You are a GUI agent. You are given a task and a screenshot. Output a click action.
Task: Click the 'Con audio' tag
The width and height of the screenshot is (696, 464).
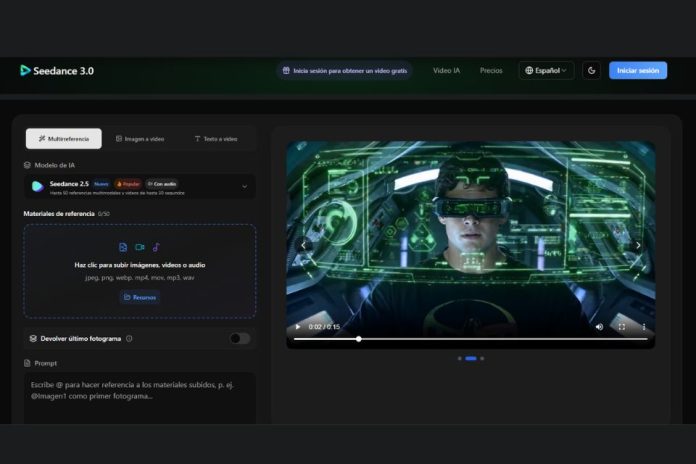162,184
